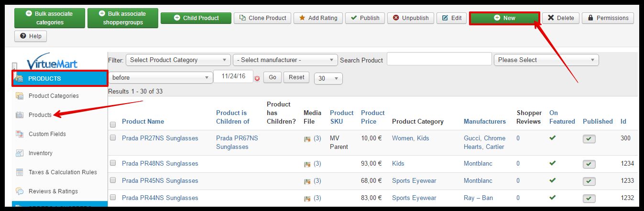644x211 pixels.
Task: Click the Reviews speech bubble icon
Action: (x=20, y=191)
